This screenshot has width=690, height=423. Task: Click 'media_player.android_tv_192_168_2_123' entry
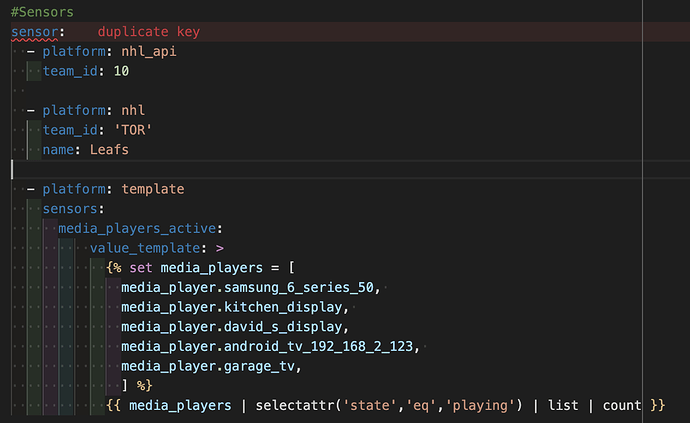tap(267, 346)
